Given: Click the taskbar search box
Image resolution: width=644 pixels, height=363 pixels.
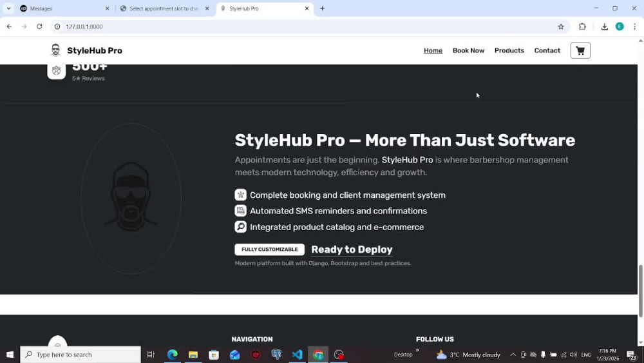Looking at the screenshot, I should point(80,355).
